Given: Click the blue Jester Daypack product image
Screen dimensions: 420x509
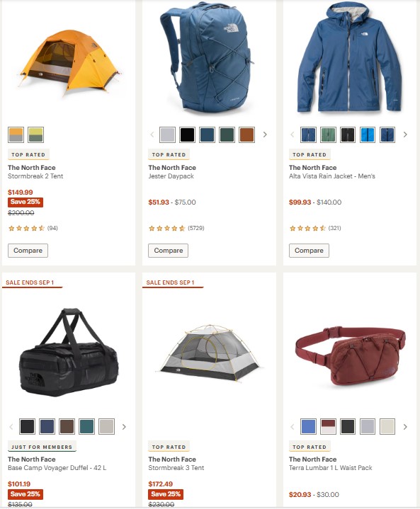Looking at the screenshot, I should point(207,59).
